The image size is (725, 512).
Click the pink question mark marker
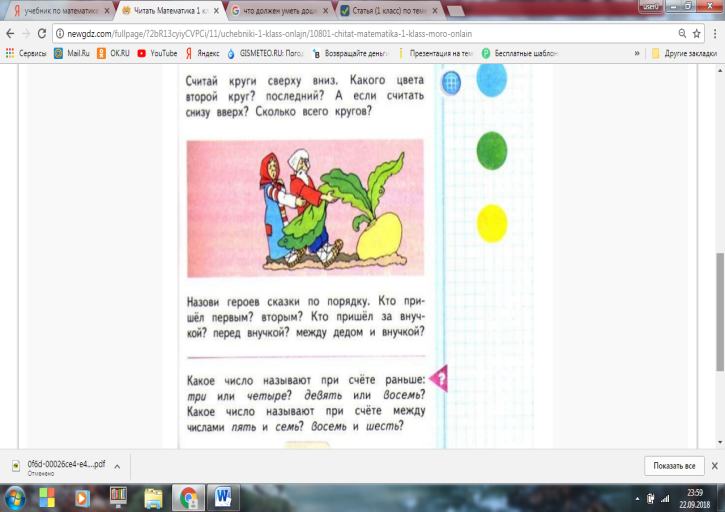pos(439,378)
